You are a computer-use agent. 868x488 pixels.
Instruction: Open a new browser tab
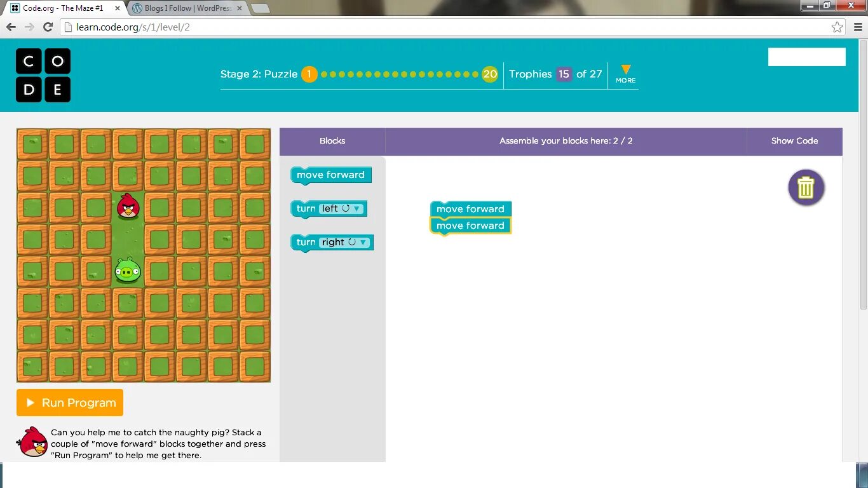pyautogui.click(x=260, y=8)
